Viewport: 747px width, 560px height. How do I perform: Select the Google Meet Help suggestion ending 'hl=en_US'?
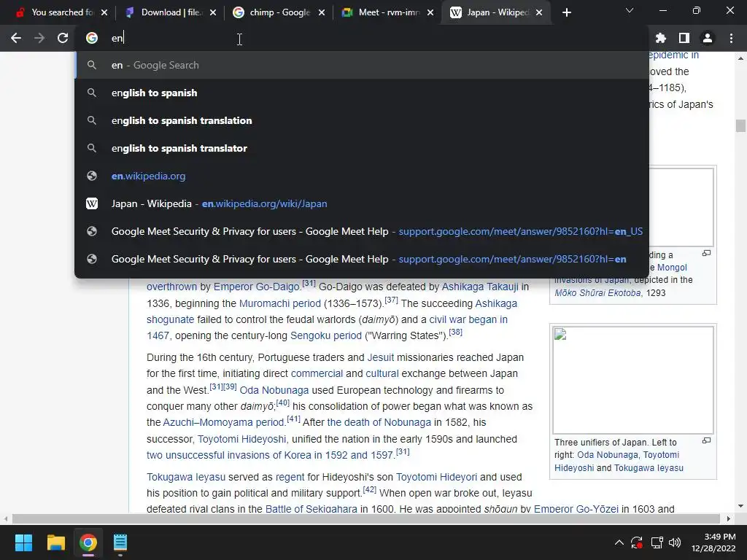click(x=362, y=231)
